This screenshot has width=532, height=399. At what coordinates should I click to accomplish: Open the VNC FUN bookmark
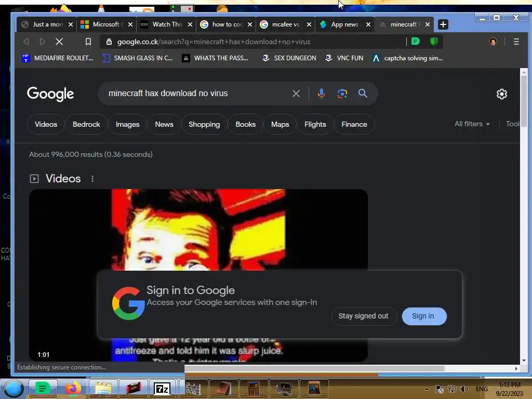click(344, 58)
